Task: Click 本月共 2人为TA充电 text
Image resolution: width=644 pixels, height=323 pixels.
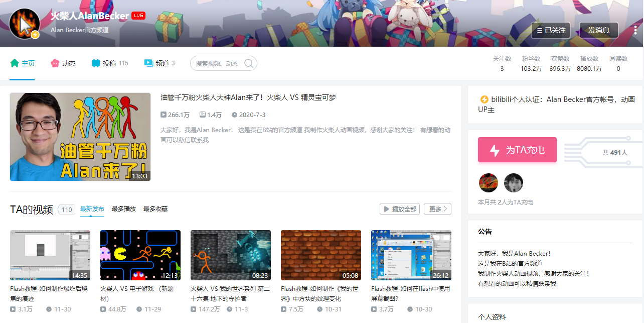Action: 506,202
